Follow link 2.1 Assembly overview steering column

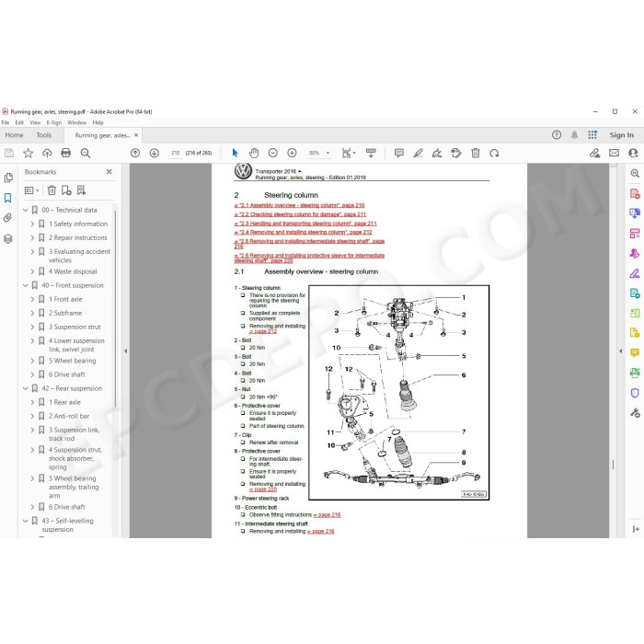click(299, 205)
